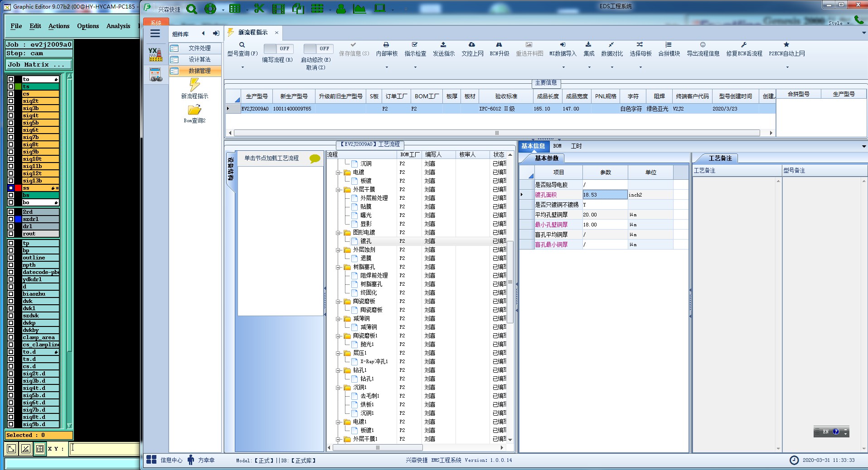
Task: Click the green film strip icon in EDS toolbar
Action: coord(278,9)
